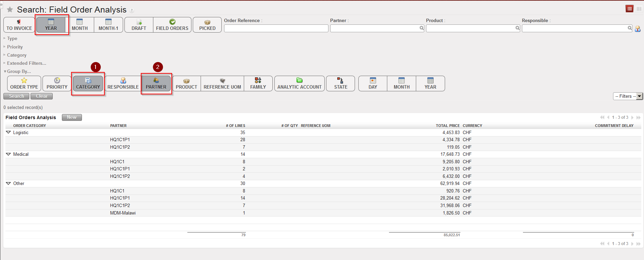Click the Order Reference input field
The height and width of the screenshot is (260, 644).
click(x=276, y=29)
